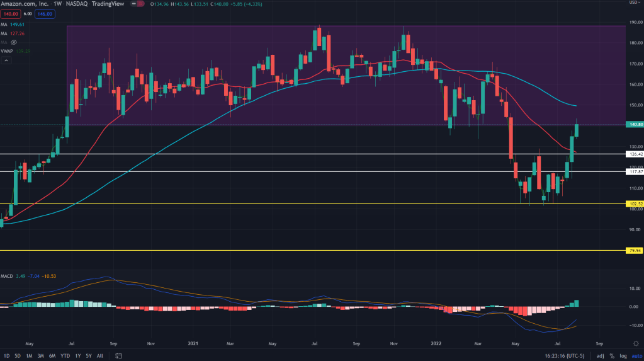Switch range to 5Y
Image resolution: width=644 pixels, height=361 pixels.
(88, 356)
